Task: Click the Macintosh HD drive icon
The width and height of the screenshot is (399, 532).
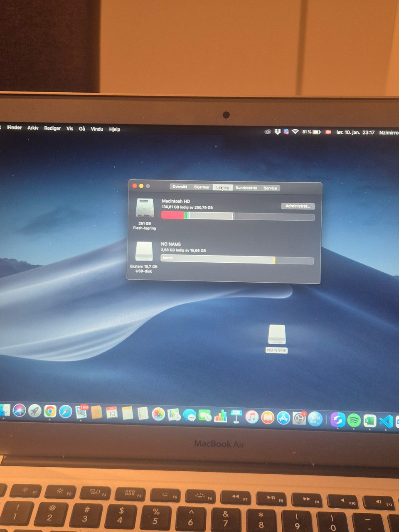Action: (145, 207)
